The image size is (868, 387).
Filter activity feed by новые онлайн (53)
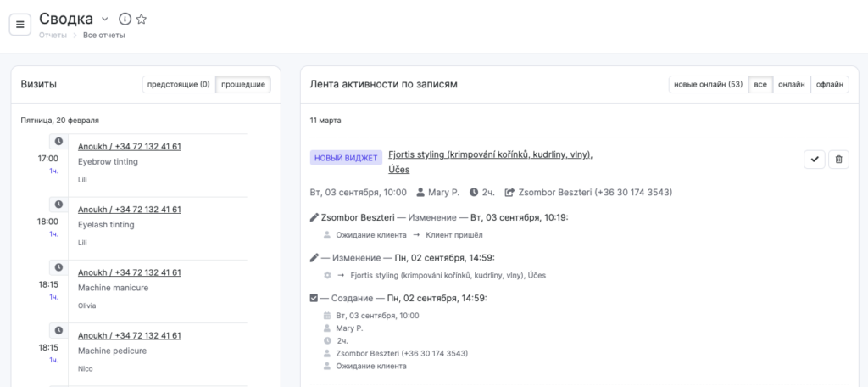[x=708, y=84]
